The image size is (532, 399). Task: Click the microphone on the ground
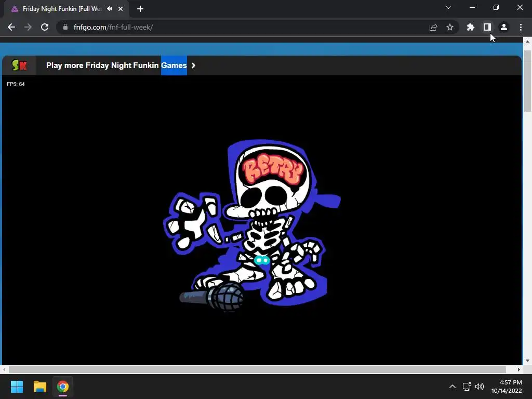click(x=212, y=297)
